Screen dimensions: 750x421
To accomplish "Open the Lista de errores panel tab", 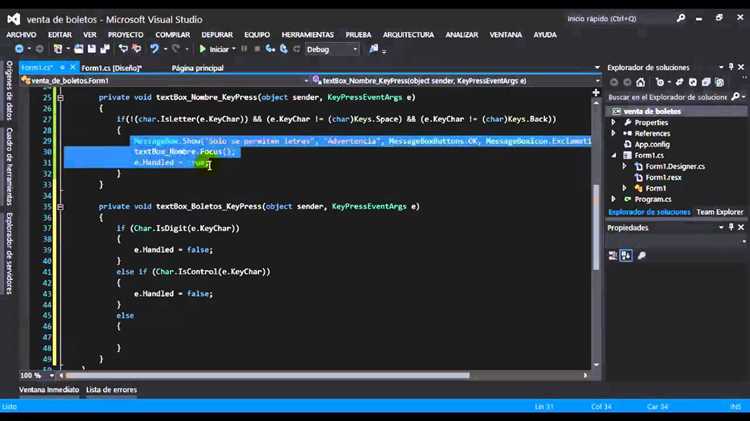I will coord(111,390).
